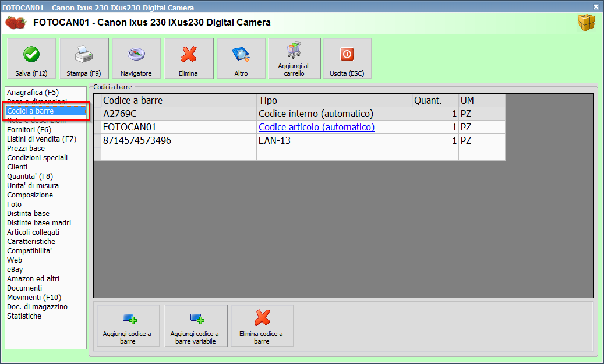
Task: Select barcode cell A2769C
Action: (x=179, y=114)
